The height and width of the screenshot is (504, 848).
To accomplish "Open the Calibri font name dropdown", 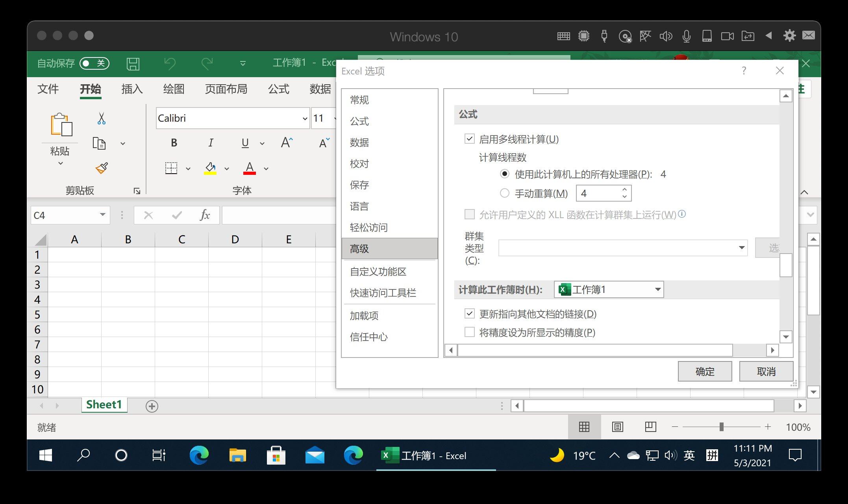I will pyautogui.click(x=304, y=119).
